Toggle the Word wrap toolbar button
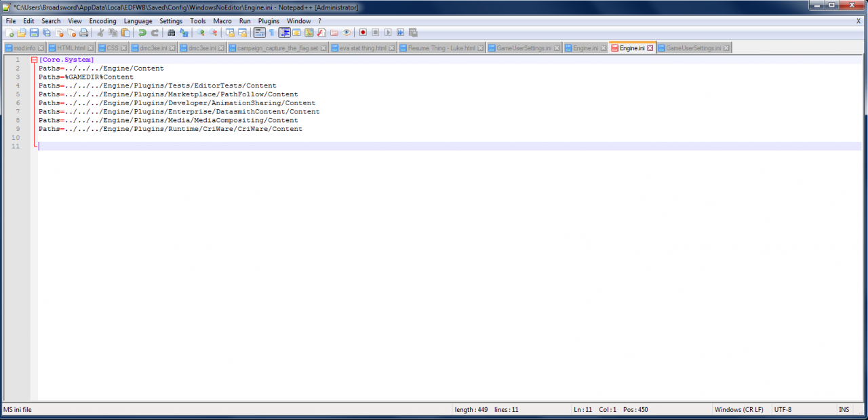This screenshot has height=420, width=868. [259, 33]
